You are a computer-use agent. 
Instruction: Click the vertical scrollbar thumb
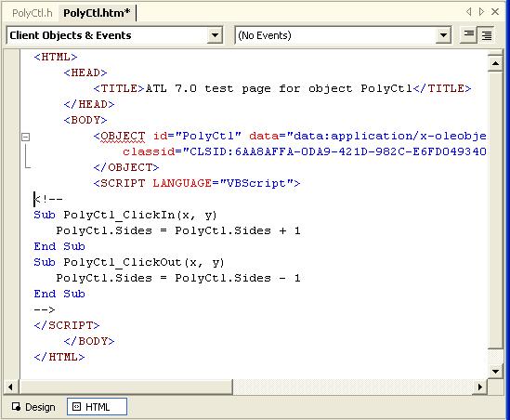495,211
